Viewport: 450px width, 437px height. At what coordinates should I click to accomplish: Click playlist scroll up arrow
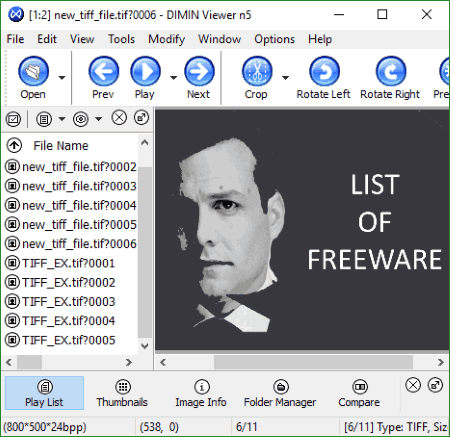tap(145, 143)
